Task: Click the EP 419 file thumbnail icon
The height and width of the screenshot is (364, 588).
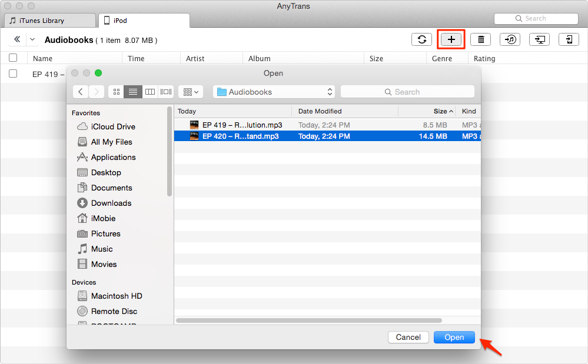Action: point(194,125)
